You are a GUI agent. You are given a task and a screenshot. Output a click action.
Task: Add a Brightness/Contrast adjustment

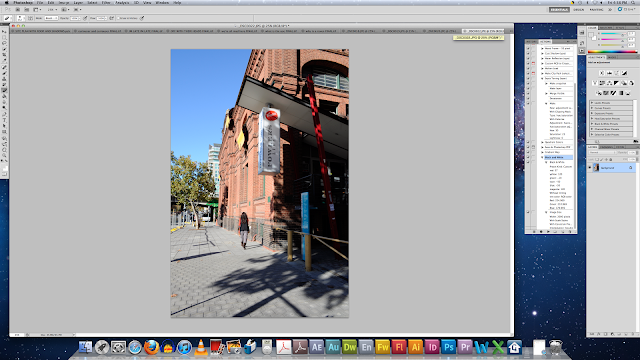tap(602, 73)
